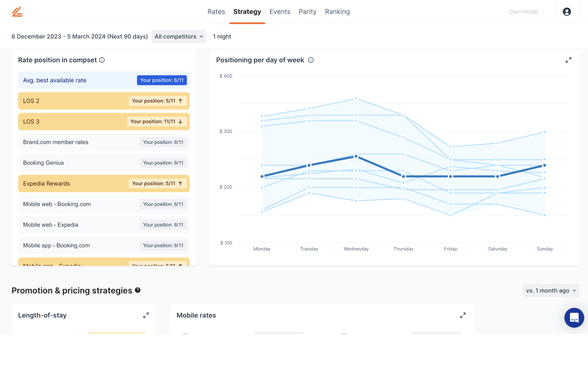
Task: Click the orange app logo
Action: coord(17,12)
